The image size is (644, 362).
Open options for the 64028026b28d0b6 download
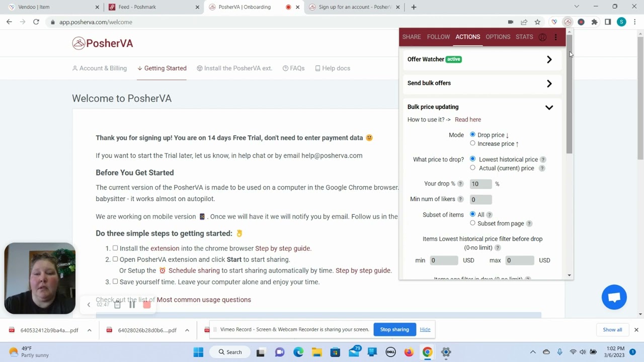pos(187,330)
